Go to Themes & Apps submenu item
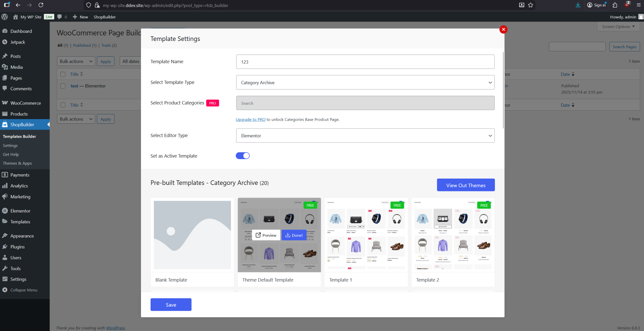 [x=17, y=163]
